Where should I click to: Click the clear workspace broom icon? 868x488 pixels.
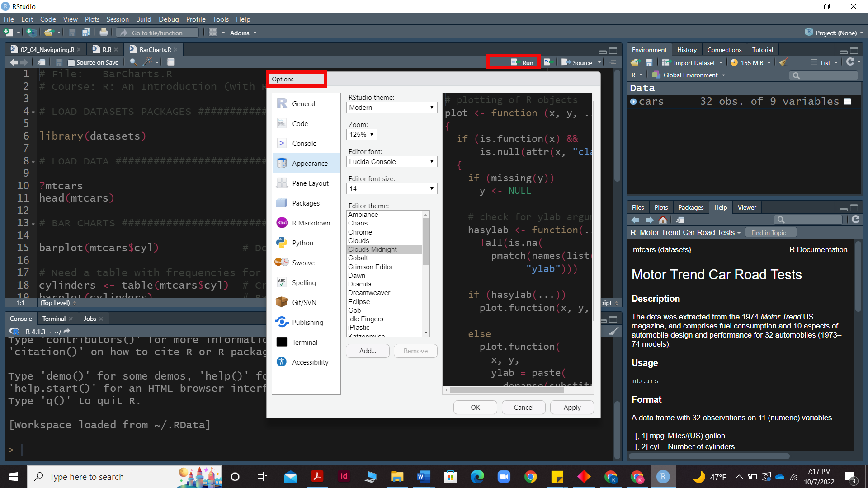pyautogui.click(x=783, y=62)
